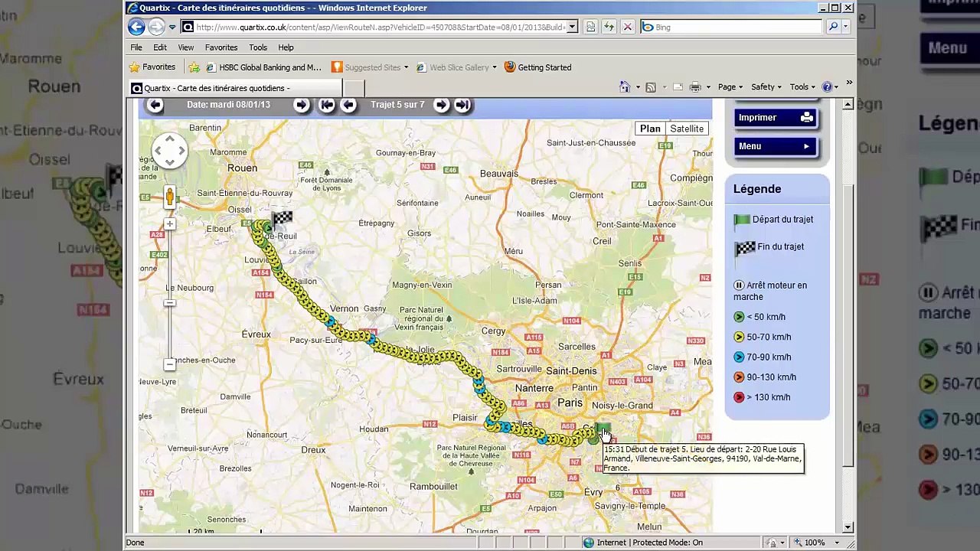Expand the Page dropdown menu
Viewport: 980px width, 551px height.
click(731, 87)
